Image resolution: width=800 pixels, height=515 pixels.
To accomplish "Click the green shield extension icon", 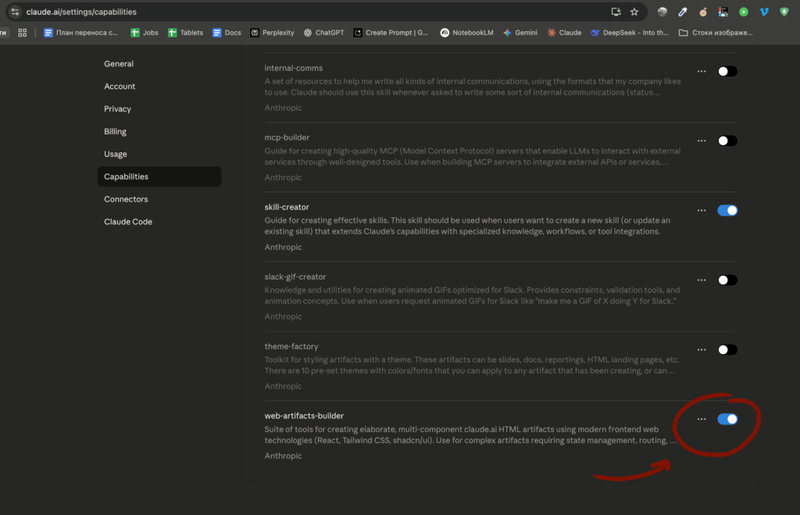I will click(784, 12).
